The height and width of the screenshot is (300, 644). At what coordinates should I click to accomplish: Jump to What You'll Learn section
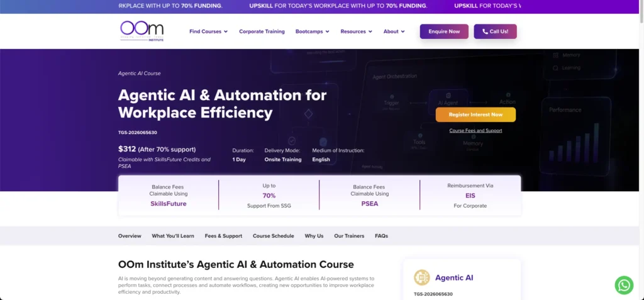(x=173, y=236)
